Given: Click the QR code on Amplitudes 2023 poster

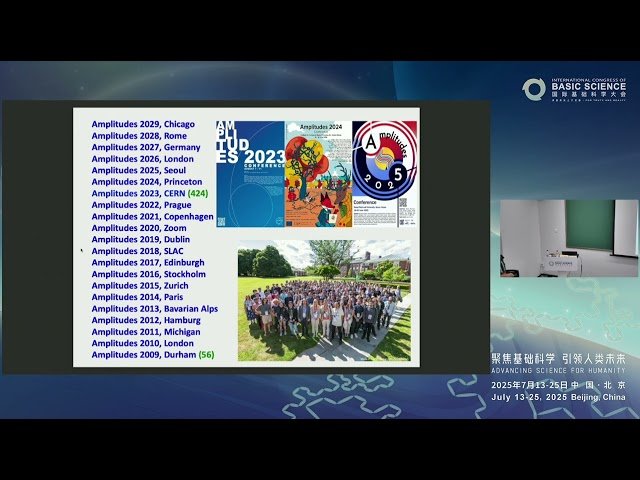Looking at the screenshot, I should 221,221.
